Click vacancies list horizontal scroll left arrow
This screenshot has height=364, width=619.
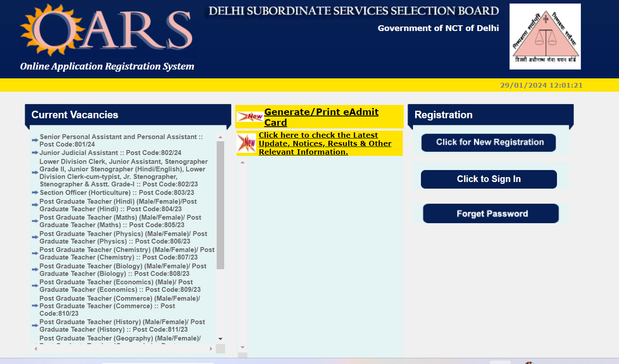tap(36, 349)
